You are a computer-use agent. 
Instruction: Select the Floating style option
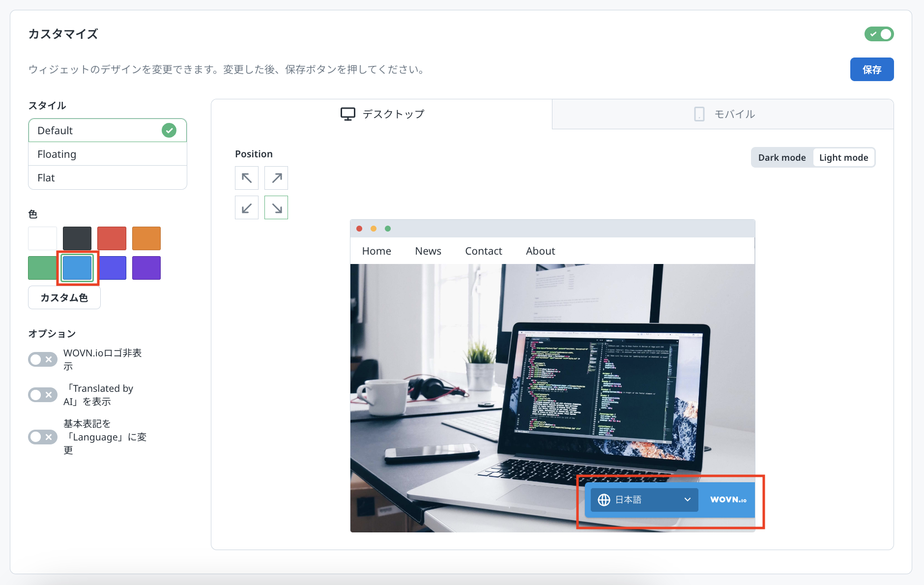[x=107, y=154]
